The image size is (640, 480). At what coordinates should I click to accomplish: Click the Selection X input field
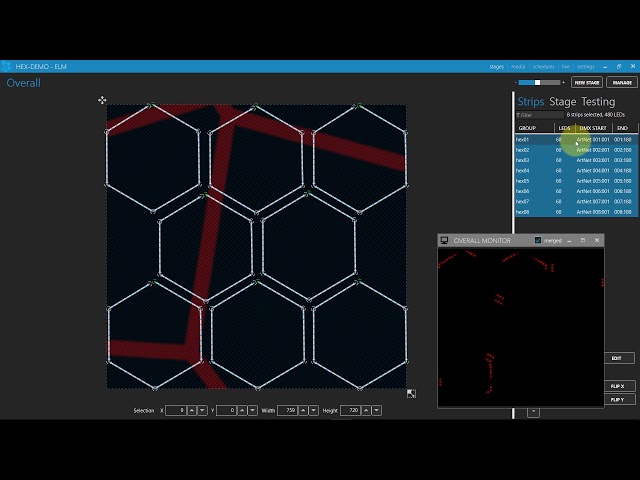(176, 410)
